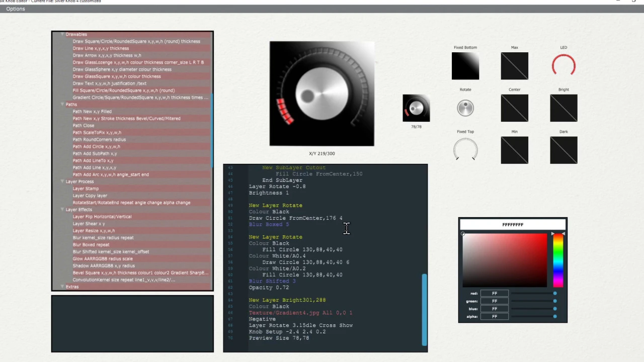The image size is (644, 362).
Task: Select the red LED ring thumbnail
Action: point(563,66)
